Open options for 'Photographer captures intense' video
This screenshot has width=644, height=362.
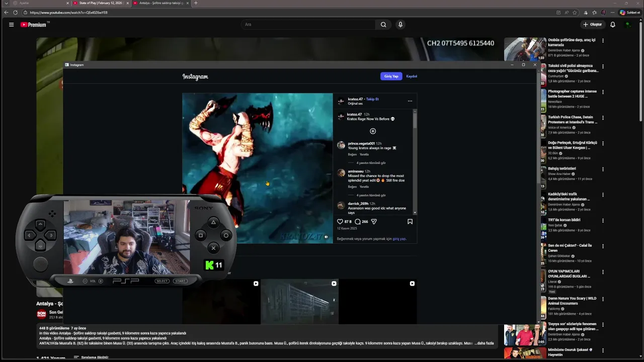pos(603,92)
